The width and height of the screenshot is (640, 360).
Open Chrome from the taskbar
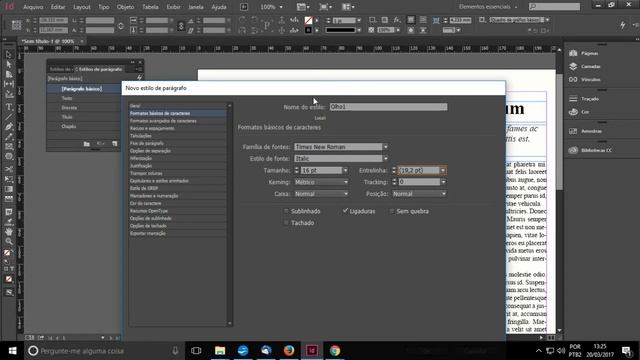point(335,351)
